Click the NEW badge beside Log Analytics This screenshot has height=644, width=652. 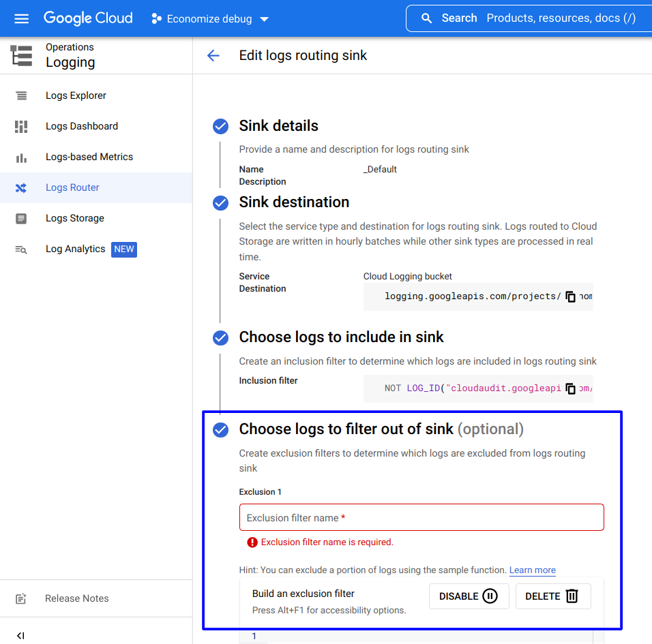point(124,249)
